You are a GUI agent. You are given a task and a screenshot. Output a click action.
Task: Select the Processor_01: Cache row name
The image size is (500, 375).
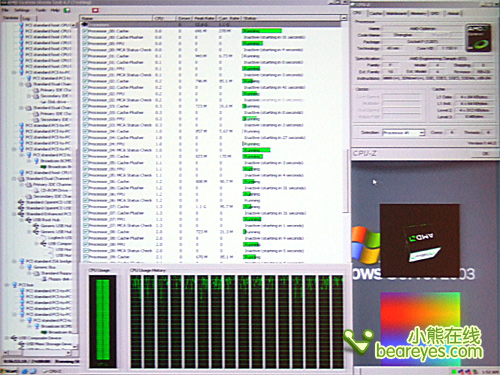click(x=109, y=56)
